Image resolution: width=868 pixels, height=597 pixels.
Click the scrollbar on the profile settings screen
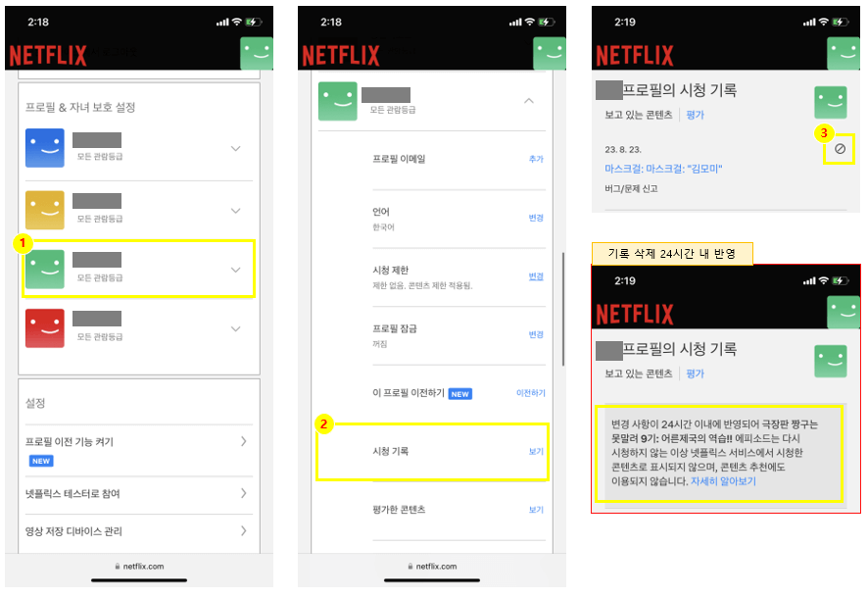[x=563, y=309]
